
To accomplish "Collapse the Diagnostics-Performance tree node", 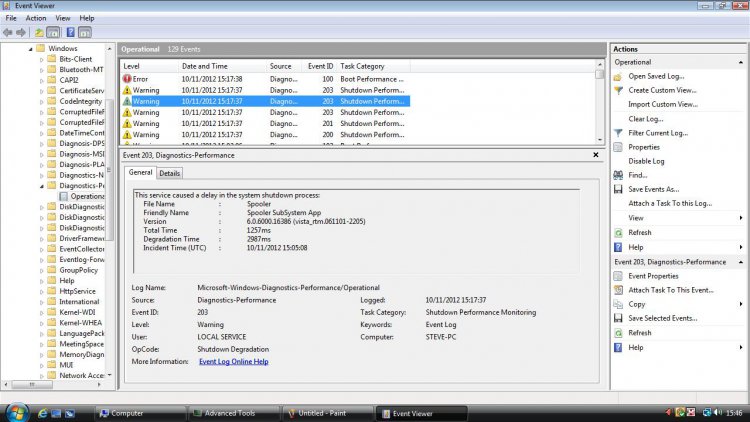I will pyautogui.click(x=42, y=186).
